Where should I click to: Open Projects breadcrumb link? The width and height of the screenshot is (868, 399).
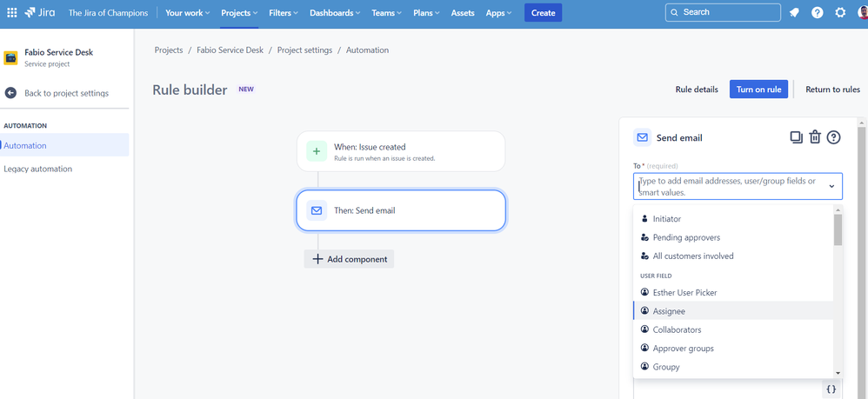tap(168, 50)
